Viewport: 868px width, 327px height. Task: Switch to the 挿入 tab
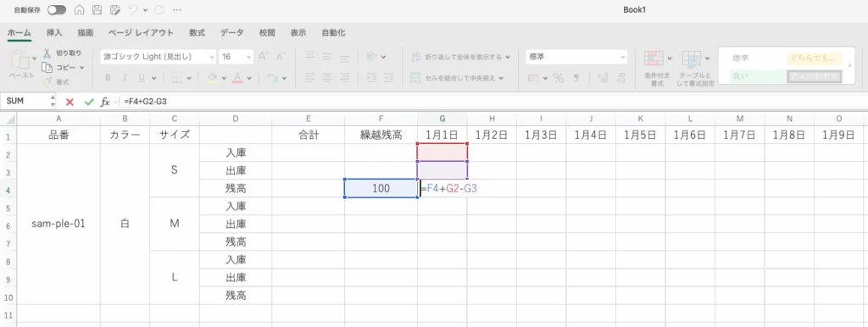click(x=54, y=33)
